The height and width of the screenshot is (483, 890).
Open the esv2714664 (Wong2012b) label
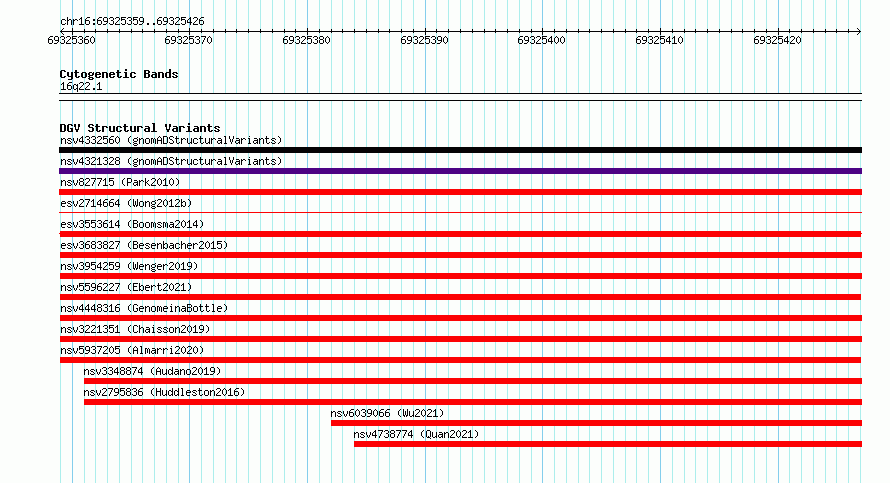(126, 203)
